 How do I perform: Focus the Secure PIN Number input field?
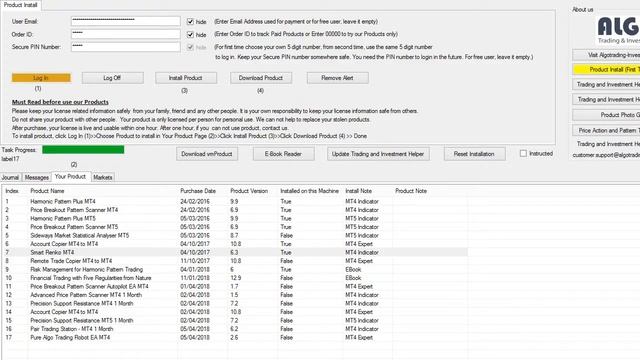coord(126,47)
